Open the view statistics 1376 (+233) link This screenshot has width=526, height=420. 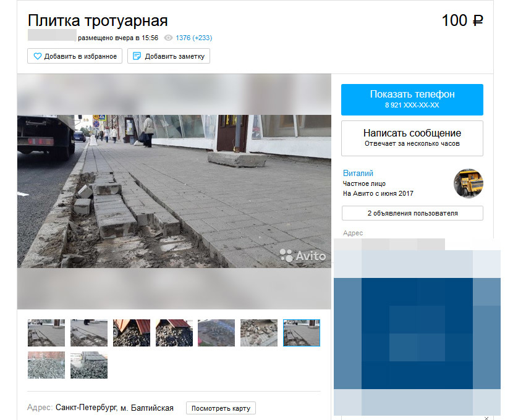[193, 38]
